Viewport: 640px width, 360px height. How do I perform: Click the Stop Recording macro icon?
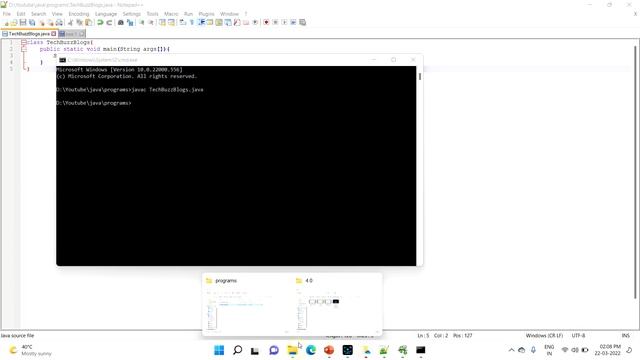point(275,22)
